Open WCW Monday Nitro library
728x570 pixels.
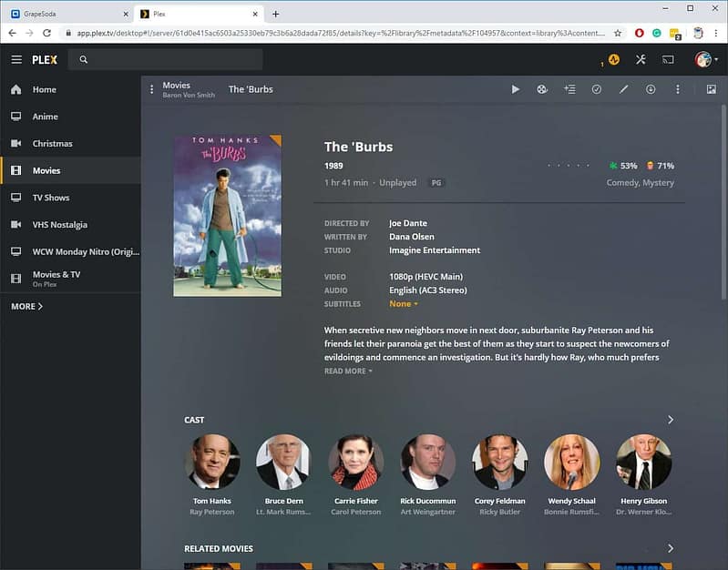coord(70,251)
